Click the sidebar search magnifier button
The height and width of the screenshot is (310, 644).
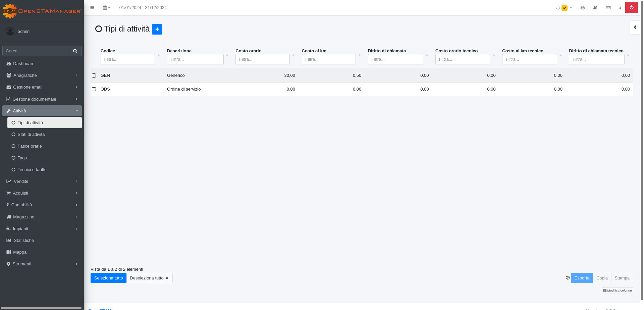(x=75, y=51)
